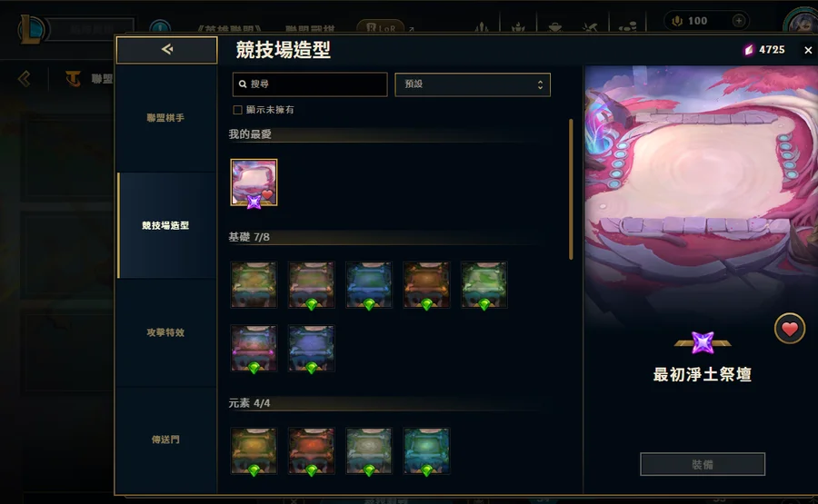
Task: Select the teal elemental arena skin
Action: (426, 450)
